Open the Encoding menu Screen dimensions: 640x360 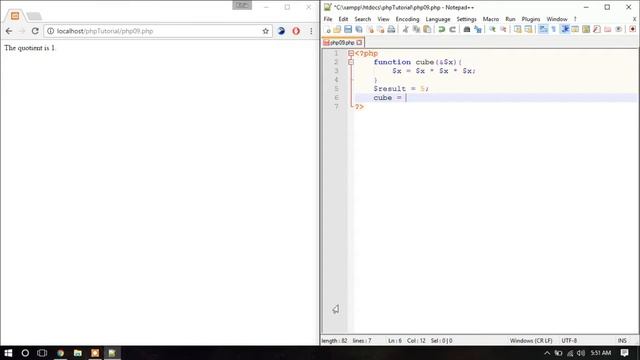tap(407, 19)
